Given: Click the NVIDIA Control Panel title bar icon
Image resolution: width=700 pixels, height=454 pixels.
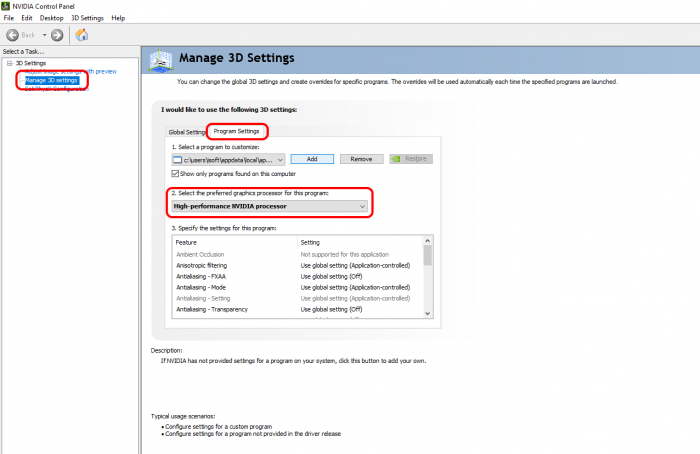Looking at the screenshot, I should coord(7,6).
